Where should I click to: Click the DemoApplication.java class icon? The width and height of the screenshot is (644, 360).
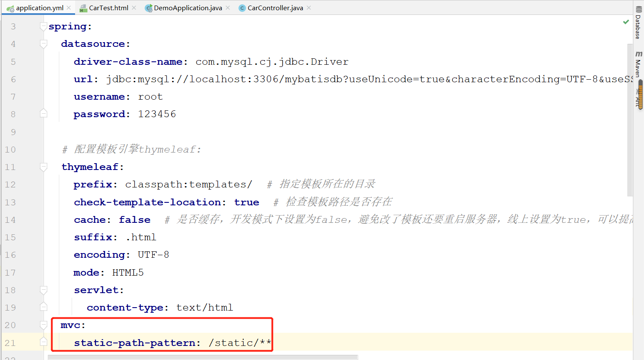coord(148,8)
